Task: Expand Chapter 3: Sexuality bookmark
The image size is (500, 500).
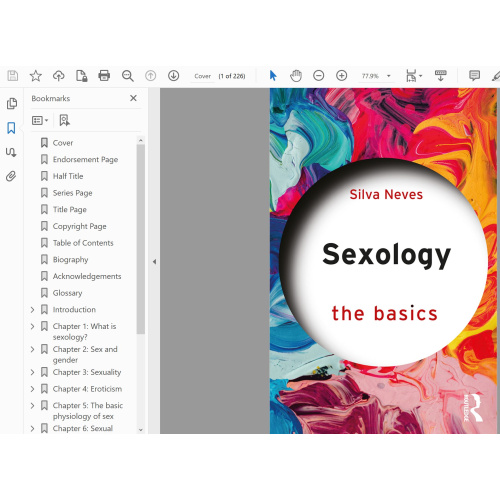Action: (32, 372)
